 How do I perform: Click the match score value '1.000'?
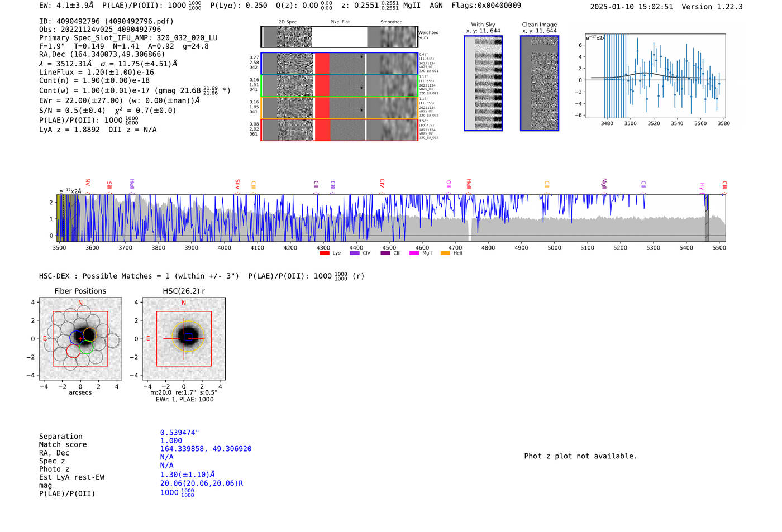click(x=171, y=441)
